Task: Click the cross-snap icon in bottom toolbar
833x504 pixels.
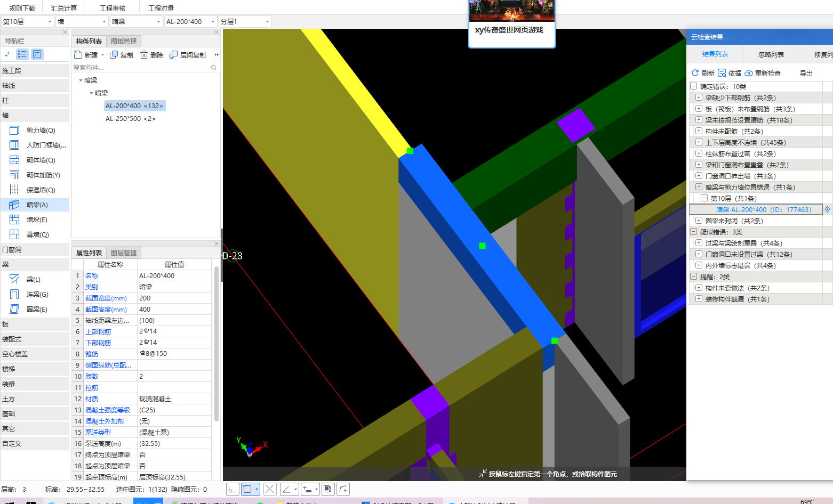Action: 270,489
